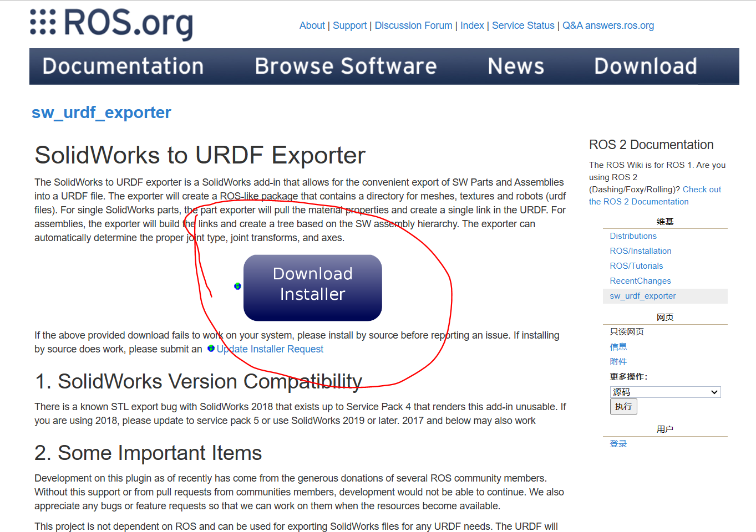Select ROS/Tutorials from the sidebar
756x532 pixels.
(636, 265)
